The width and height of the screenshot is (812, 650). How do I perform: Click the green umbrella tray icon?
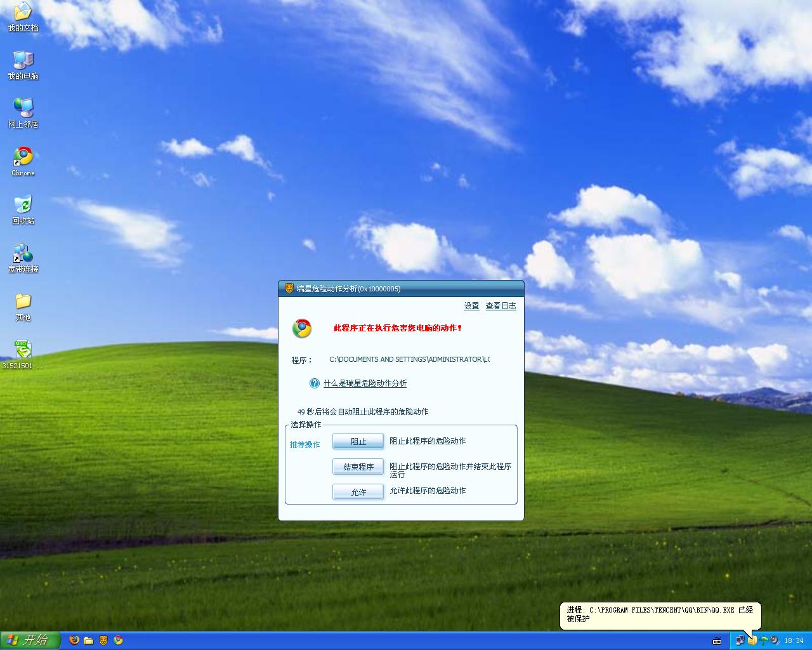764,640
